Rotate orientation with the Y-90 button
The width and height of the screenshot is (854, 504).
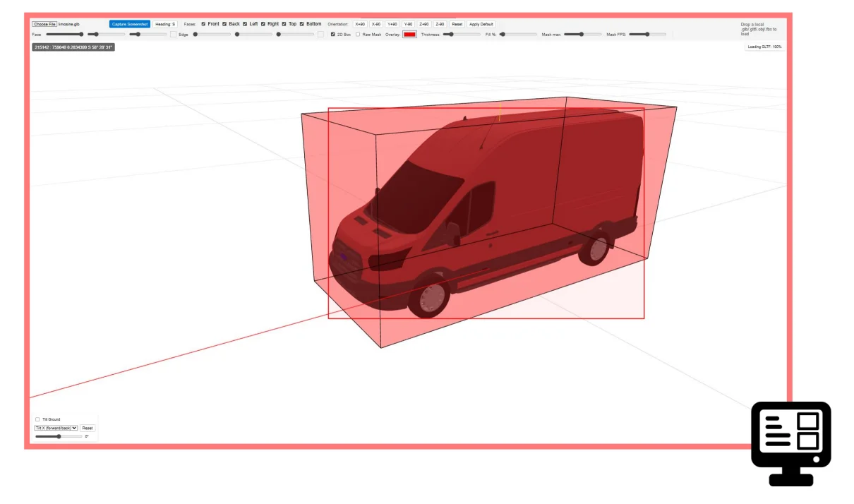408,24
